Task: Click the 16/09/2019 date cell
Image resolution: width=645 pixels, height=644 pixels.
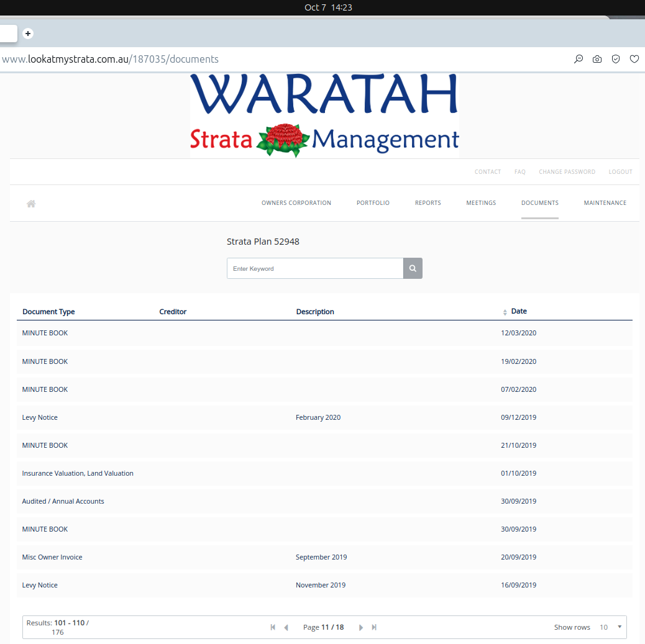Action: tap(518, 585)
